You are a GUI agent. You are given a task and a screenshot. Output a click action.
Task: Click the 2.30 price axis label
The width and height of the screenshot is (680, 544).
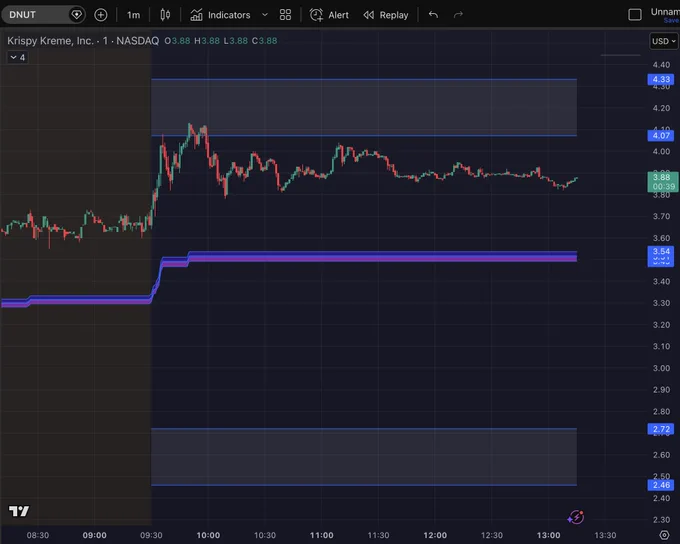[661, 520]
